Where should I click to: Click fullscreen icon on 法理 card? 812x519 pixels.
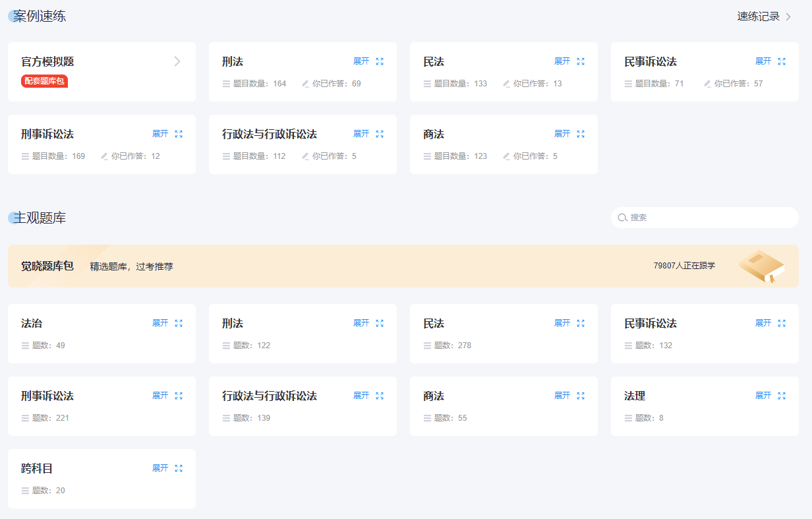pyautogui.click(x=782, y=396)
